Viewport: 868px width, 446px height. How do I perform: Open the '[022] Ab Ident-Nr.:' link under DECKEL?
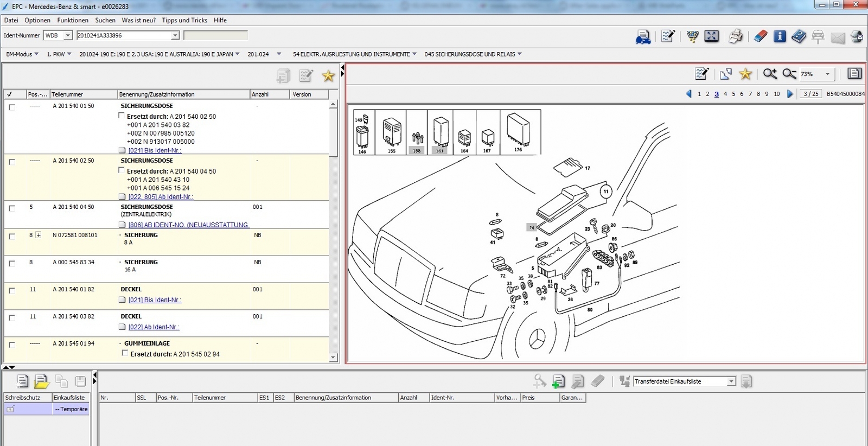(154, 327)
